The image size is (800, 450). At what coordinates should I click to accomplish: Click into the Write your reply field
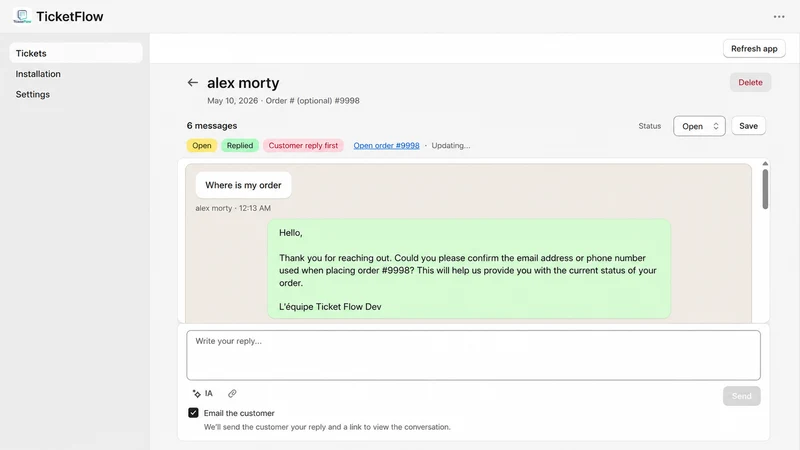[x=473, y=355]
